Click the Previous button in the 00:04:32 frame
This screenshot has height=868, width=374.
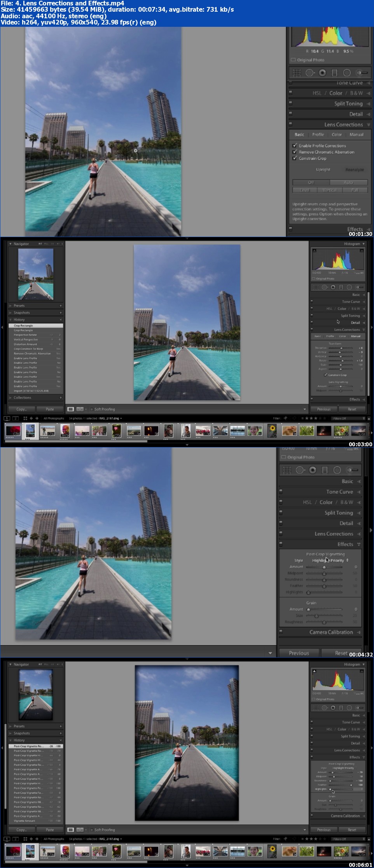[x=299, y=653]
